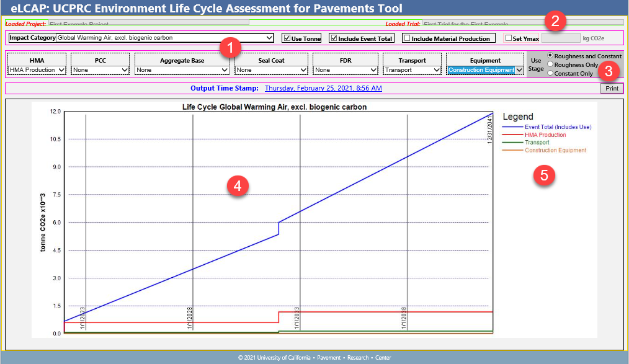Image resolution: width=629 pixels, height=364 pixels.
Task: Select the Roughness Only radio option
Action: 550,64
